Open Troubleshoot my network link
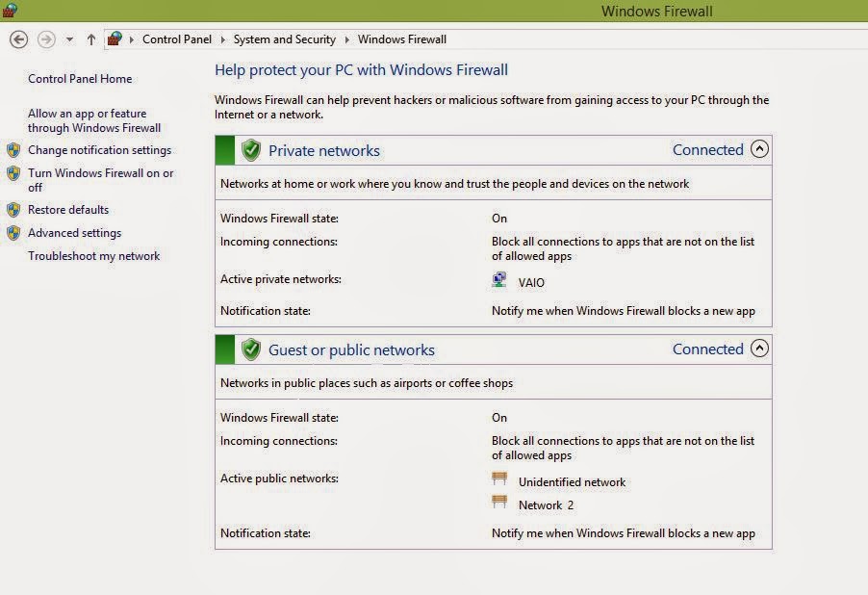 pyautogui.click(x=93, y=256)
